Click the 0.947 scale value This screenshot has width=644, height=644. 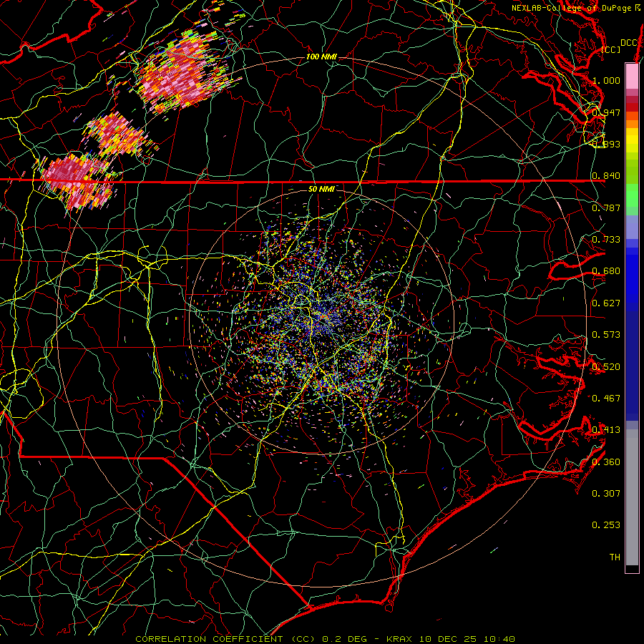point(606,112)
